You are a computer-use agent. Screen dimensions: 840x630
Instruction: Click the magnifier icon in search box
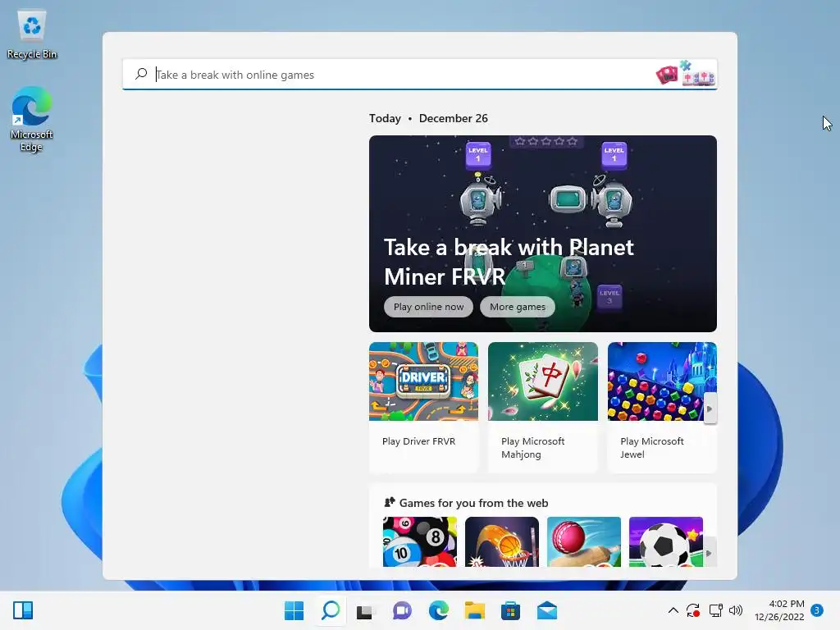tap(141, 74)
